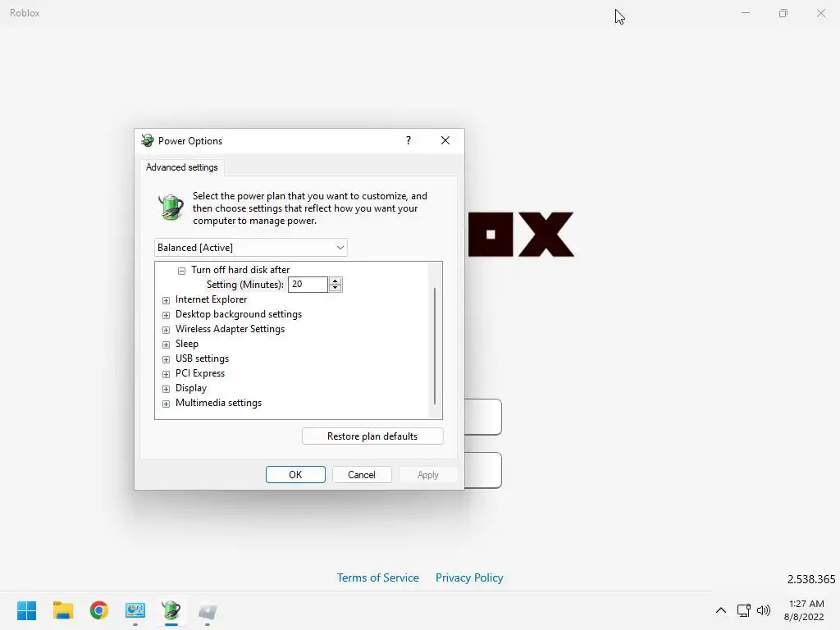Open clock and date in taskbar

coord(804,610)
